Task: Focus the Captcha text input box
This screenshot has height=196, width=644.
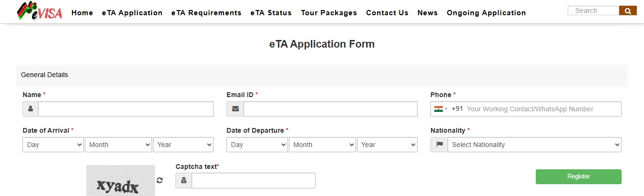Action: pos(253,181)
